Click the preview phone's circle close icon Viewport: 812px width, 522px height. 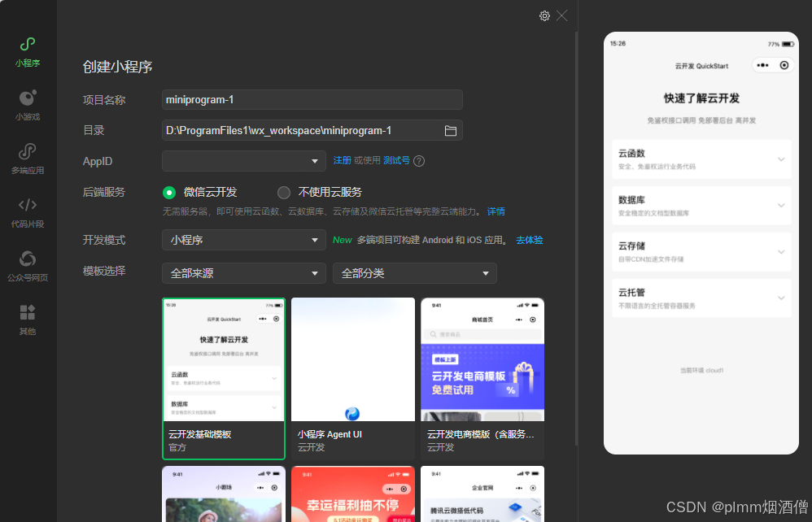784,65
